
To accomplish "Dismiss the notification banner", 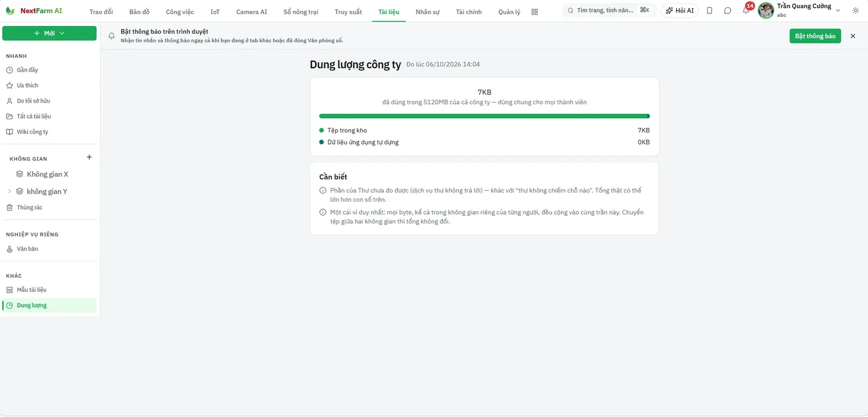I will (x=853, y=36).
